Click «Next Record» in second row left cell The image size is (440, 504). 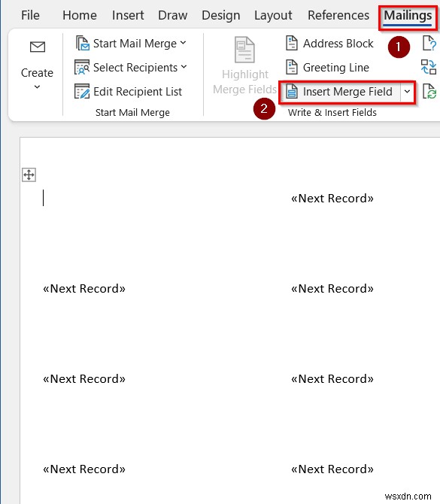click(84, 289)
